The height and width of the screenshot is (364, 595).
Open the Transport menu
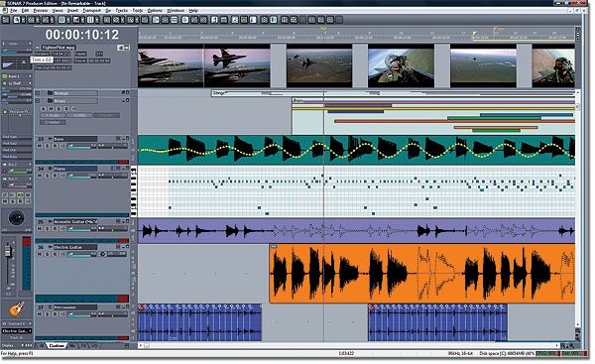(91, 11)
